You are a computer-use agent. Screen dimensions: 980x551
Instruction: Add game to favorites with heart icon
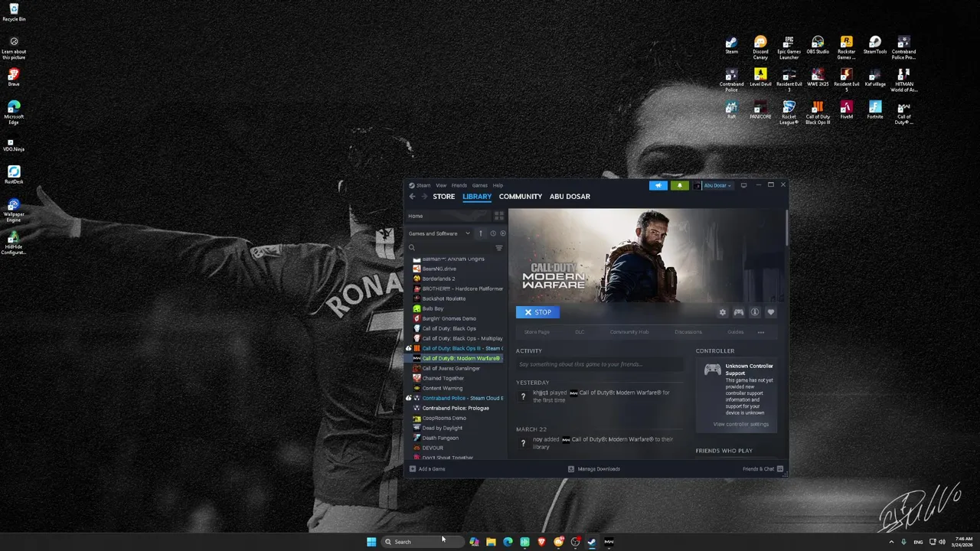coord(770,312)
